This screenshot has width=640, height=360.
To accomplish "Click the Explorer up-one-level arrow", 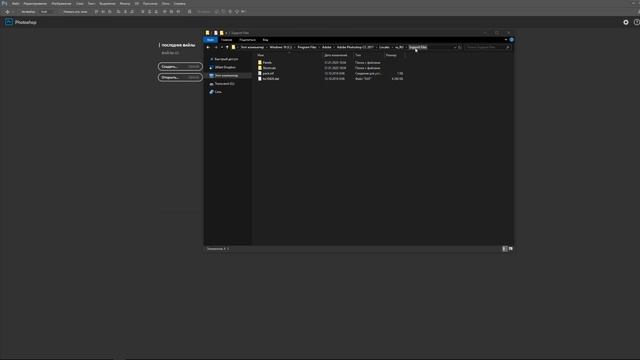I will 227,47.
